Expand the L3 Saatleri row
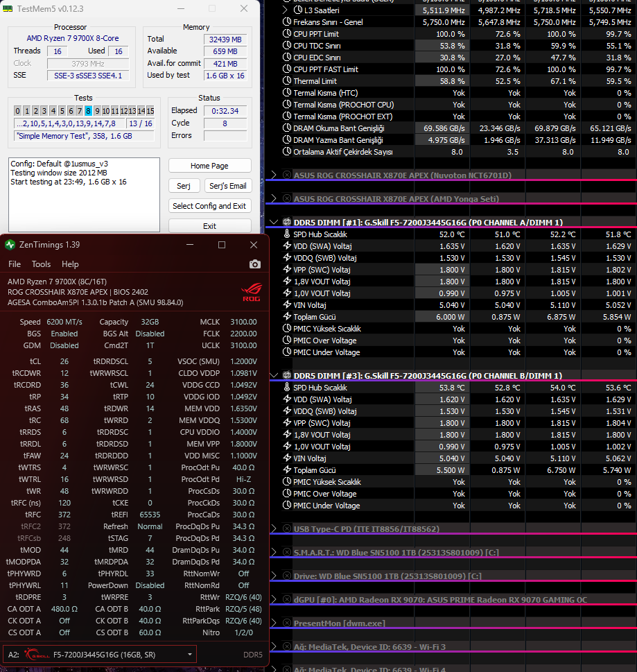Screen dimensions: 637x672 click(286, 10)
